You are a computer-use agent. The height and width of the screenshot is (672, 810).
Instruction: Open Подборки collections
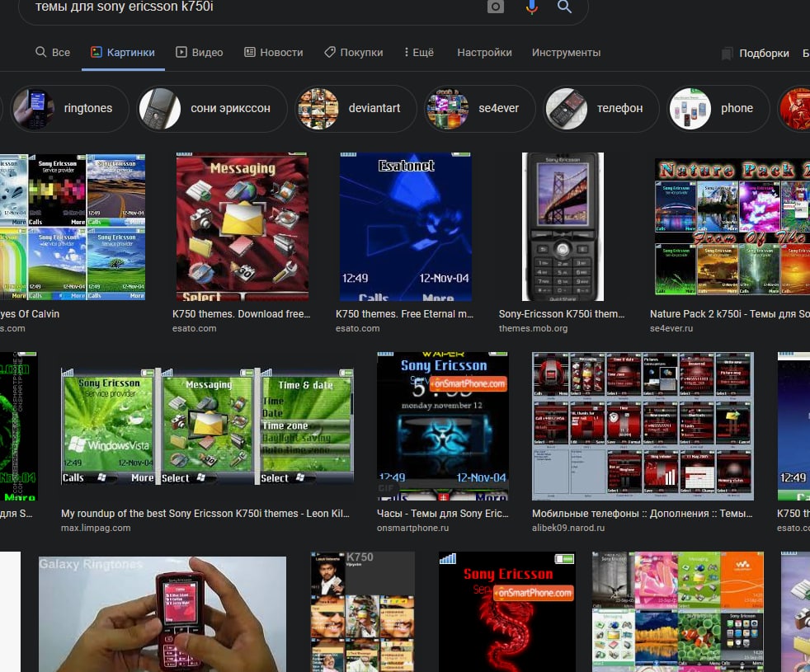click(x=764, y=54)
